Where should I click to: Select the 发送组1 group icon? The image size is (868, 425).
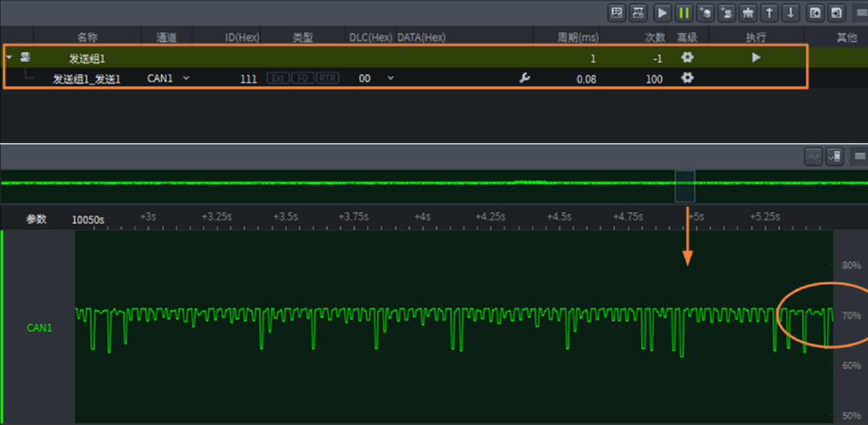pyautogui.click(x=25, y=57)
